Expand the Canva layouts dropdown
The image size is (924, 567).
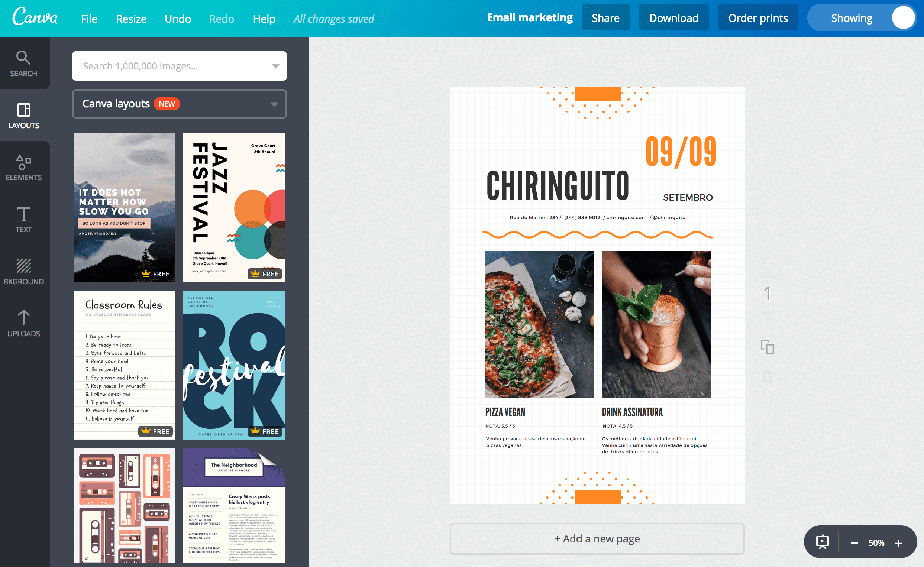pos(276,103)
